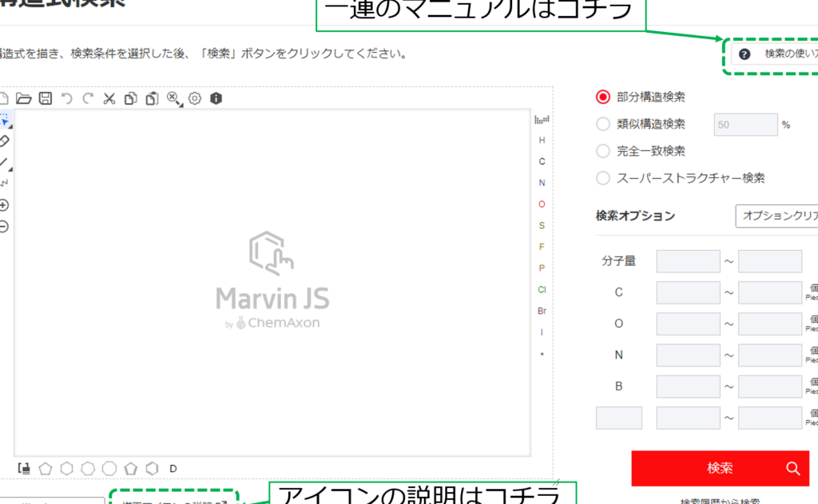Open 検索履歴から検索 link
The height and width of the screenshot is (504, 818).
coord(720,501)
